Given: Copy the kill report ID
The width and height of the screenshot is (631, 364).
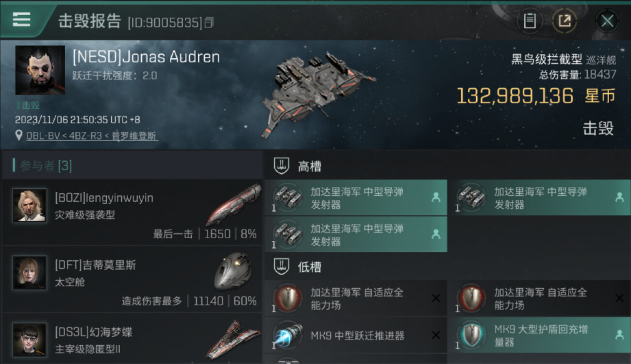Looking at the screenshot, I should click(x=209, y=22).
